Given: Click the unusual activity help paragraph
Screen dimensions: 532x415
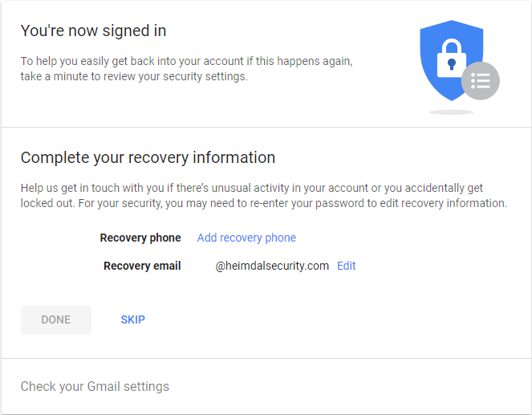Looking at the screenshot, I should point(264,195).
